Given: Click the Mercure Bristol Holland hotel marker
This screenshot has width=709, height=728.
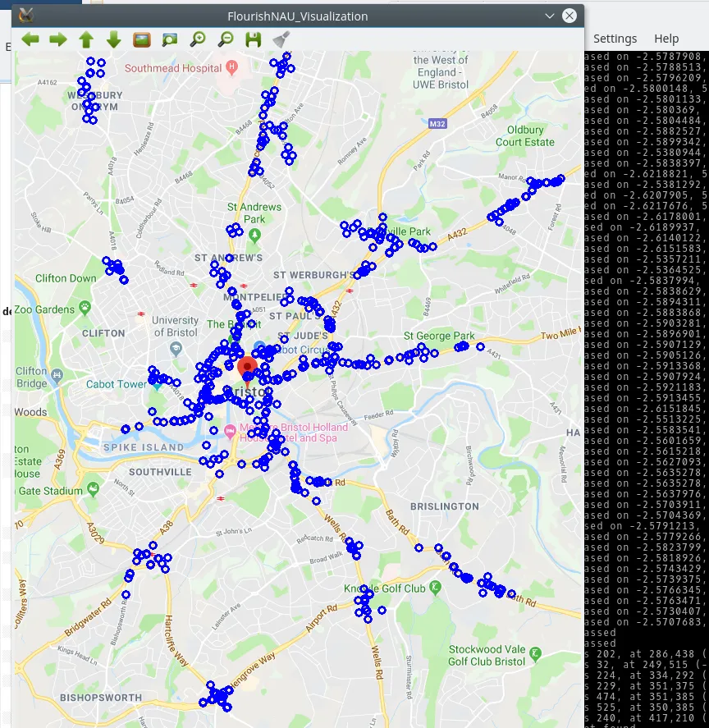Looking at the screenshot, I should click(230, 432).
